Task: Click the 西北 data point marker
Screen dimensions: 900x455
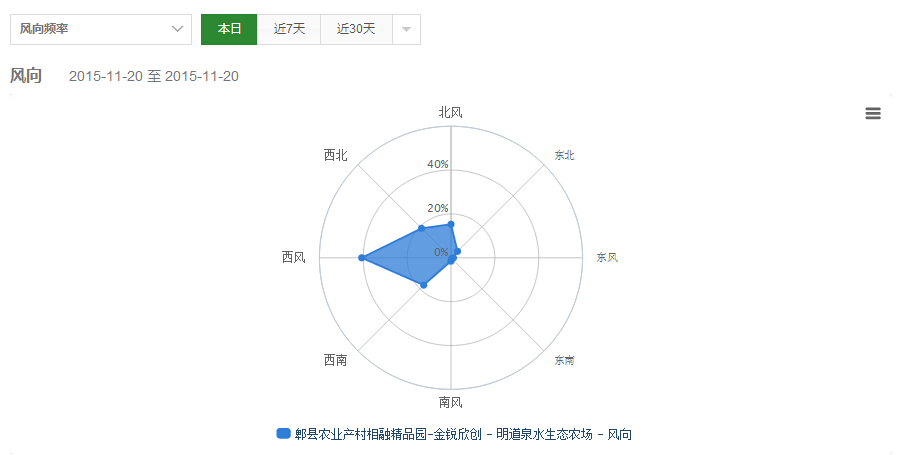Action: point(421,229)
